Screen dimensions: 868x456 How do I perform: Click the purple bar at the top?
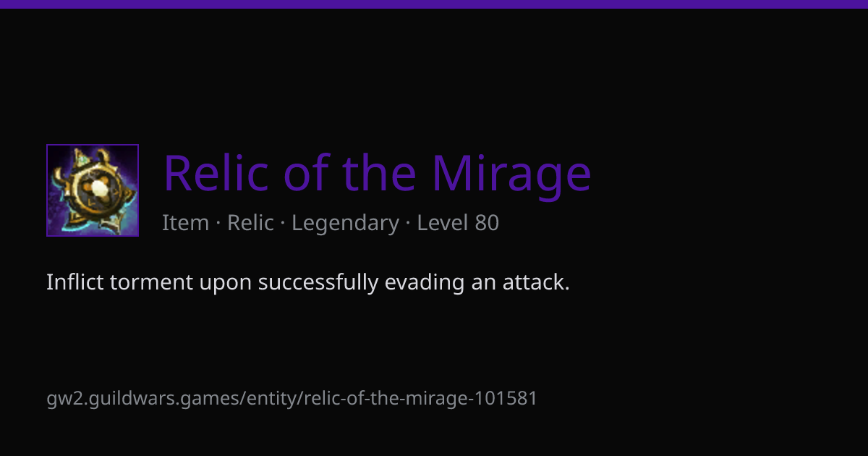(434, 4)
